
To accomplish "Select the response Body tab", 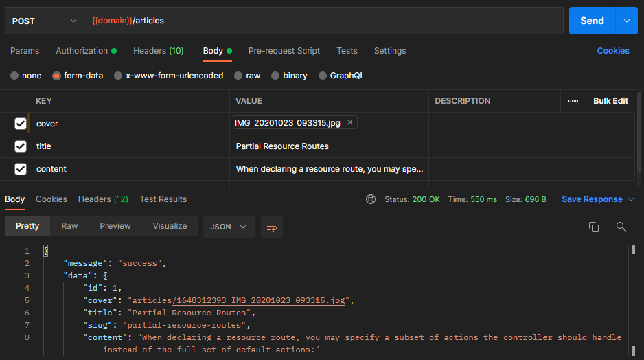I will tap(15, 199).
